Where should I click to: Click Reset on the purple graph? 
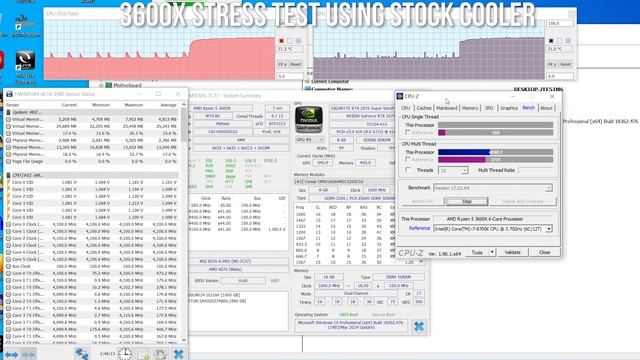[565, 64]
